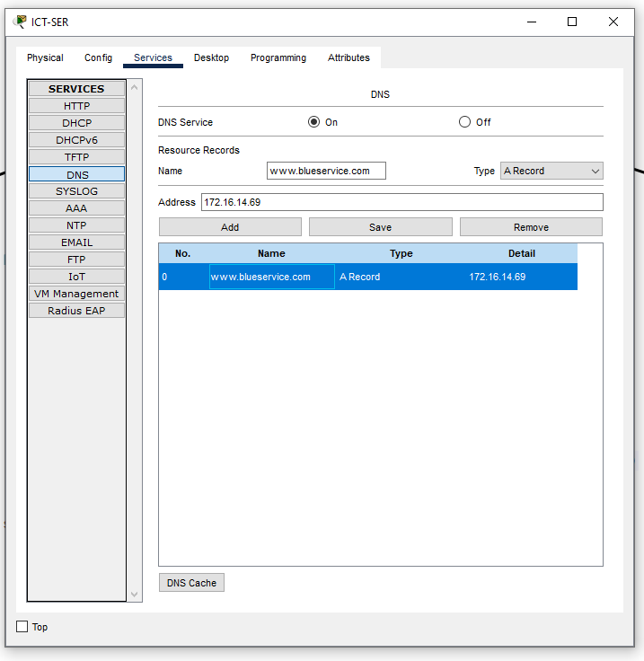Open the record Type dropdown
This screenshot has height=661, width=644.
click(x=551, y=171)
